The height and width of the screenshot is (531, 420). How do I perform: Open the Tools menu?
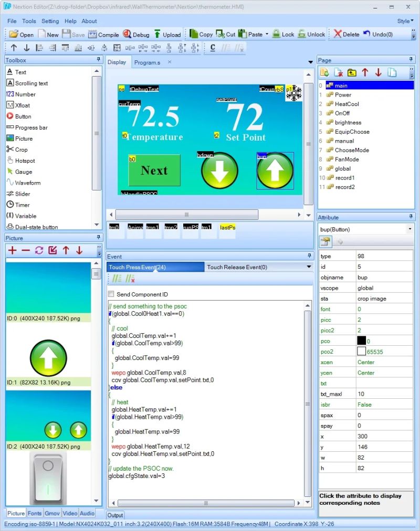(x=29, y=21)
